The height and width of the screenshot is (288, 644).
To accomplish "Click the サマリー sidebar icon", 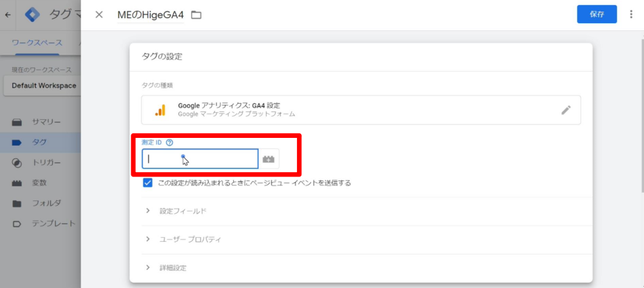I will tap(17, 122).
